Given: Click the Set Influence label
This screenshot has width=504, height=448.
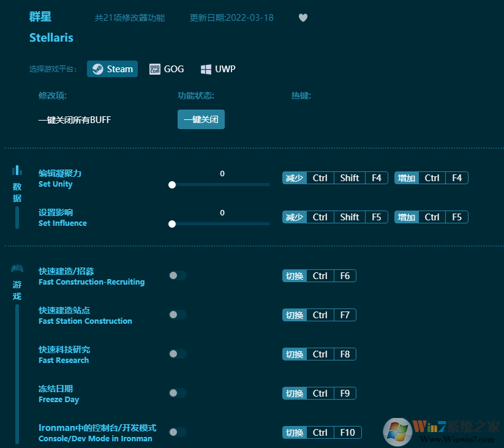Looking at the screenshot, I should click(x=62, y=223).
